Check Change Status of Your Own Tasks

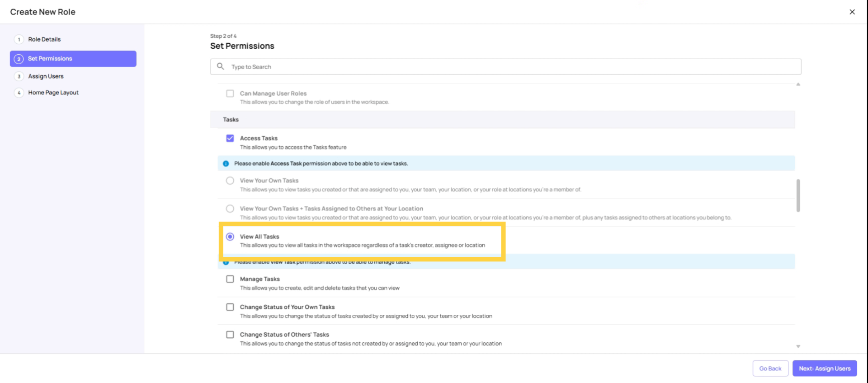coord(230,307)
